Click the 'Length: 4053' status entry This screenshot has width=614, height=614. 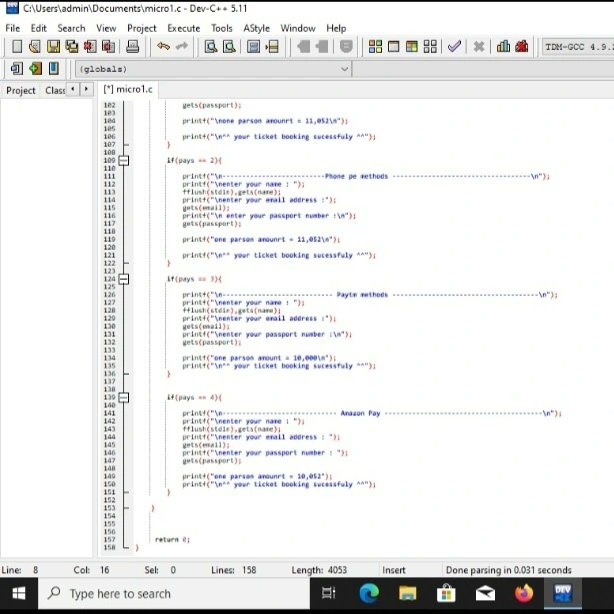pos(319,570)
